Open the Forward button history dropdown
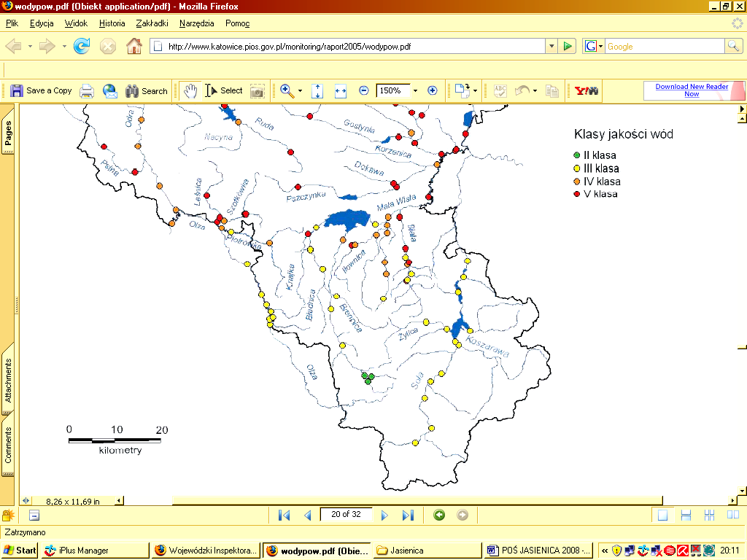Viewport: 747px width, 560px height. tap(64, 46)
